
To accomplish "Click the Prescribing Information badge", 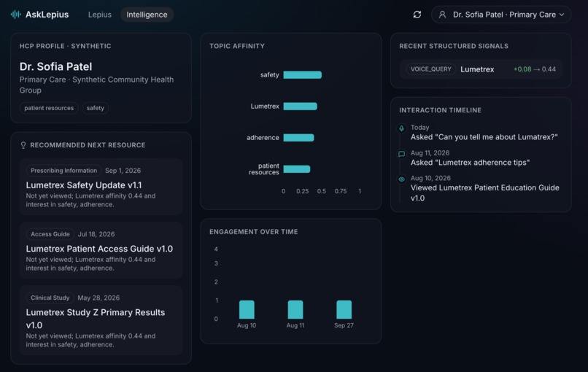I will point(63,171).
